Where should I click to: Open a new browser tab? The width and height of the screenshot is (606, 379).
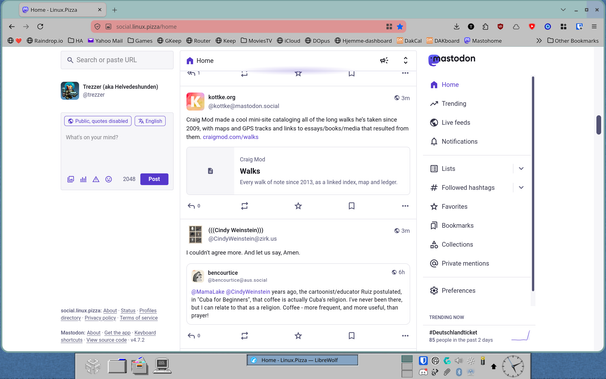click(x=114, y=10)
